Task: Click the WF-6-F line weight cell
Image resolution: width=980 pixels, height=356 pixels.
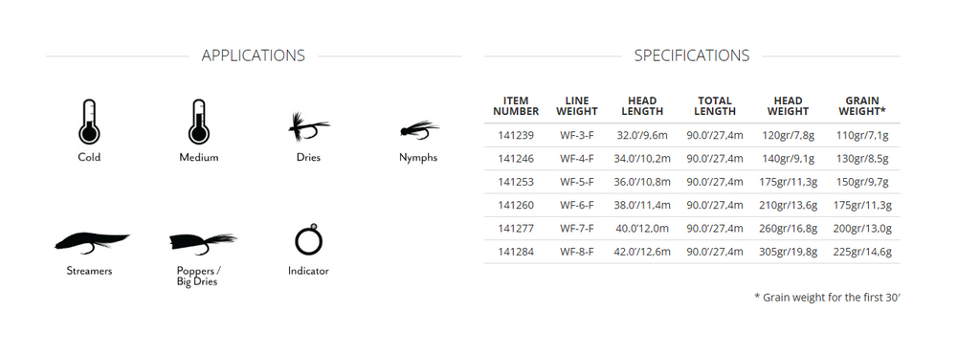Action: tap(577, 205)
